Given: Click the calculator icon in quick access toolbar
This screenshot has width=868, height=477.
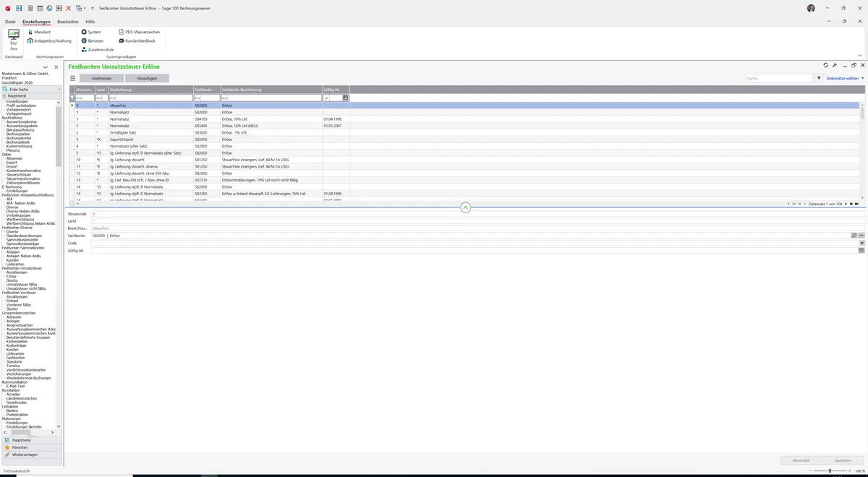Looking at the screenshot, I should click(30, 8).
